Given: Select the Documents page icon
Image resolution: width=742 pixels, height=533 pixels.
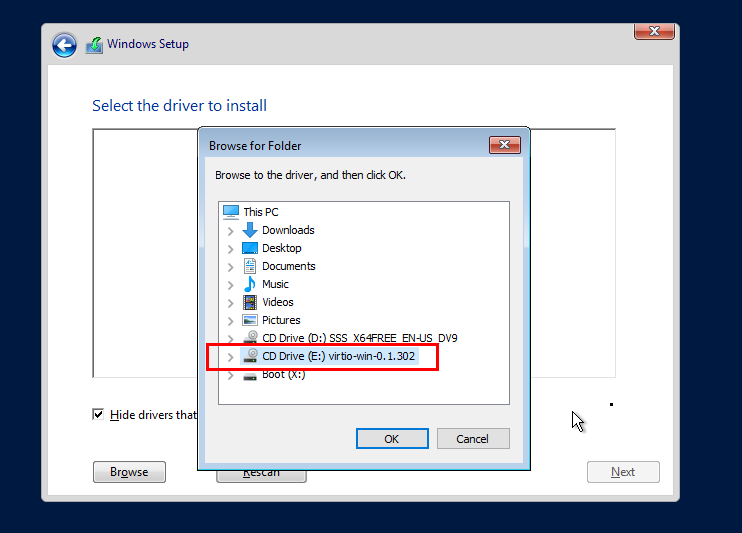Looking at the screenshot, I should point(250,266).
